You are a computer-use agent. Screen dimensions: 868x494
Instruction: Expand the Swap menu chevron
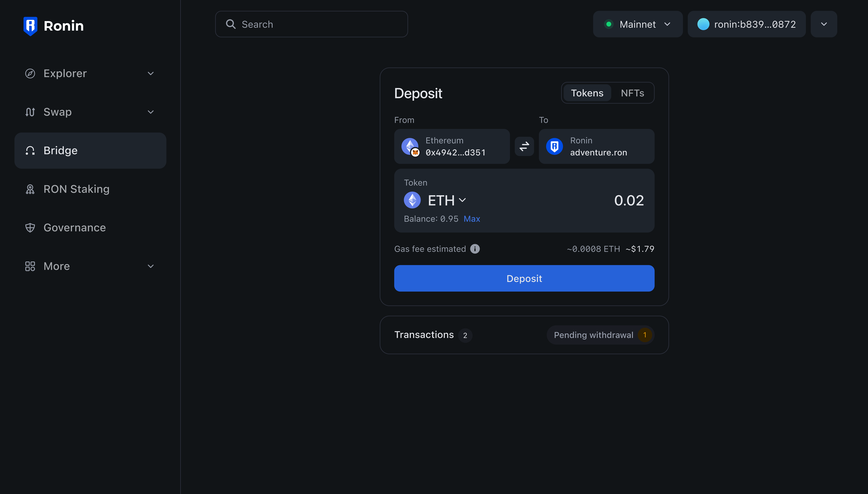pos(151,112)
